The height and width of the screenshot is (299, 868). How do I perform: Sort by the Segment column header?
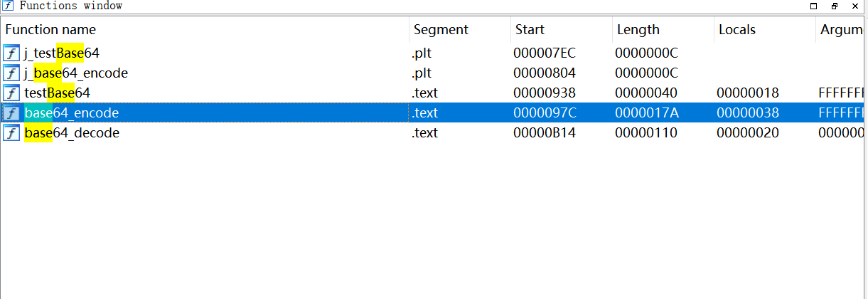tap(441, 30)
